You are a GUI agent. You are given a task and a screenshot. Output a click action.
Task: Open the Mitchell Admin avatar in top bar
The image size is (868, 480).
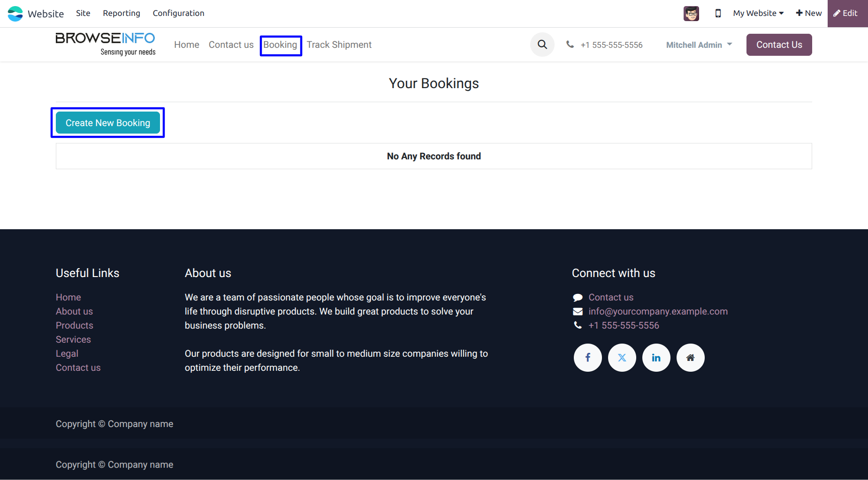(691, 14)
